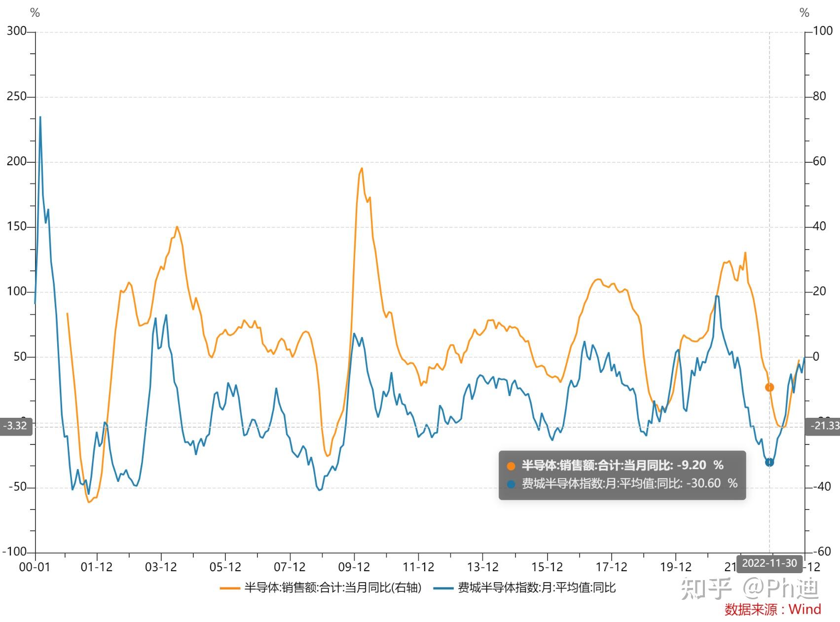Click the blue line swatch in the legend
The height and width of the screenshot is (622, 840).
pos(443,588)
